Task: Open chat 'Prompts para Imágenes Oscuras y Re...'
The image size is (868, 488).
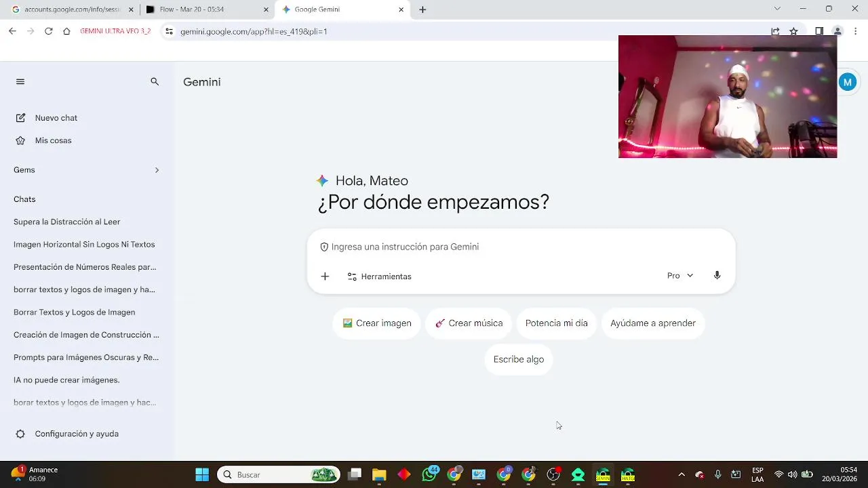Action: (87, 357)
